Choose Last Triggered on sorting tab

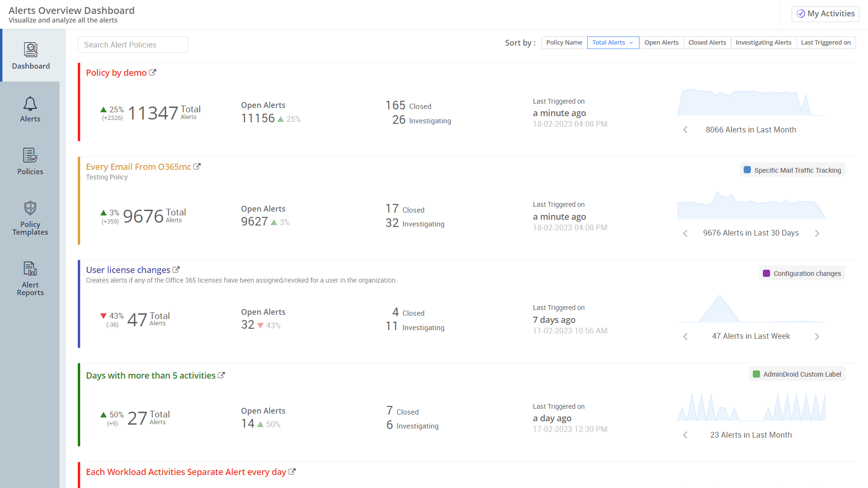(x=826, y=42)
